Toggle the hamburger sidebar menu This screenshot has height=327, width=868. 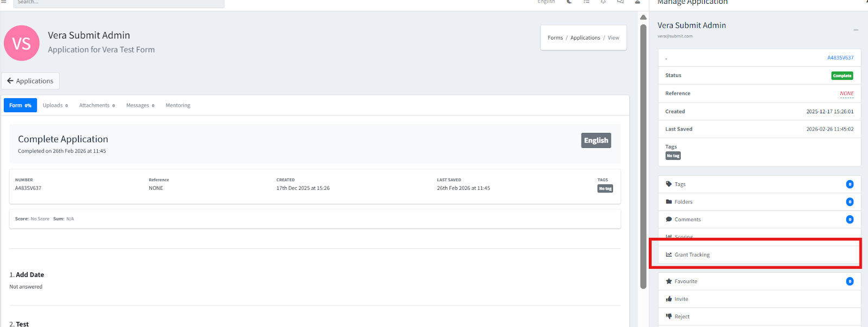(4, 2)
